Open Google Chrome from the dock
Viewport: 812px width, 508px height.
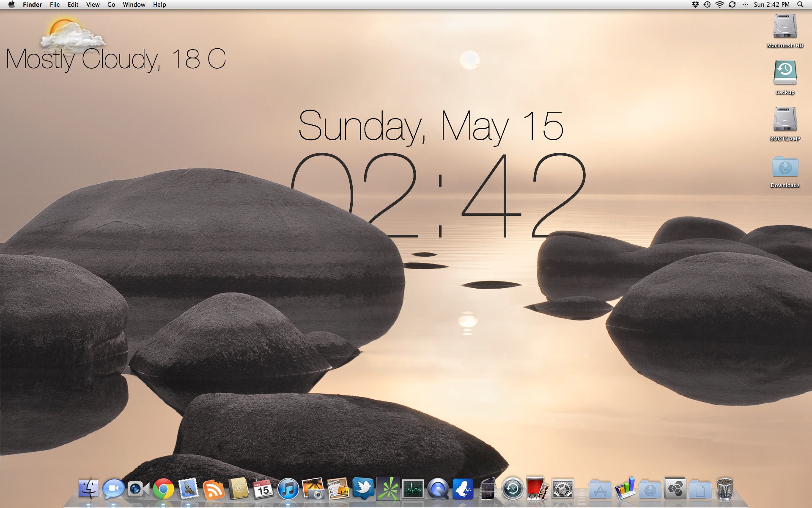coord(164,489)
